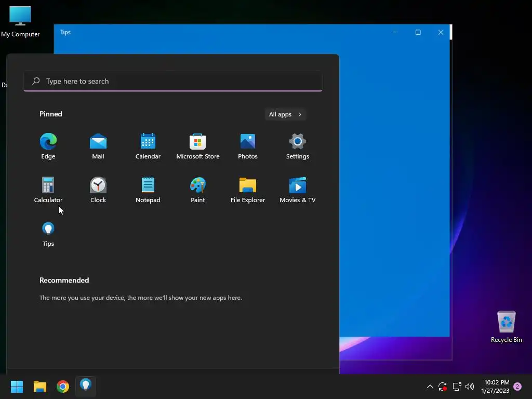Image resolution: width=532 pixels, height=399 pixels.
Task: Open Notepad from Start menu
Action: coord(148,190)
